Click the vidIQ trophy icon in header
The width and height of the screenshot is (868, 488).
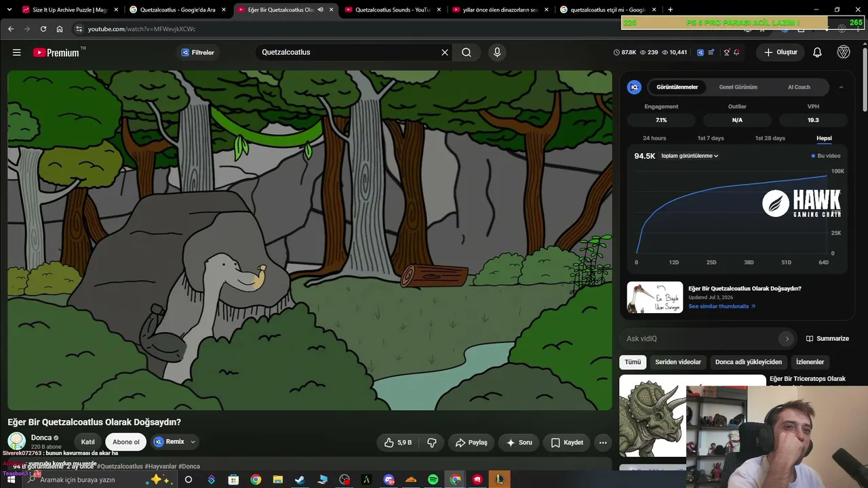coord(726,52)
